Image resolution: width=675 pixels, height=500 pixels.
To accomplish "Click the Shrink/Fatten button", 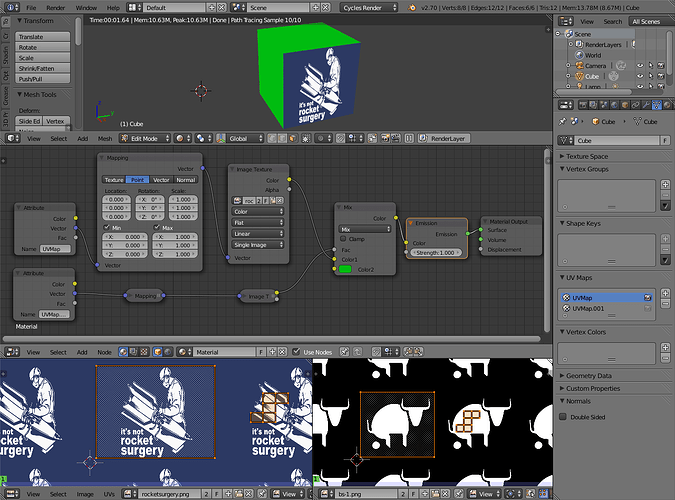I will (x=43, y=68).
